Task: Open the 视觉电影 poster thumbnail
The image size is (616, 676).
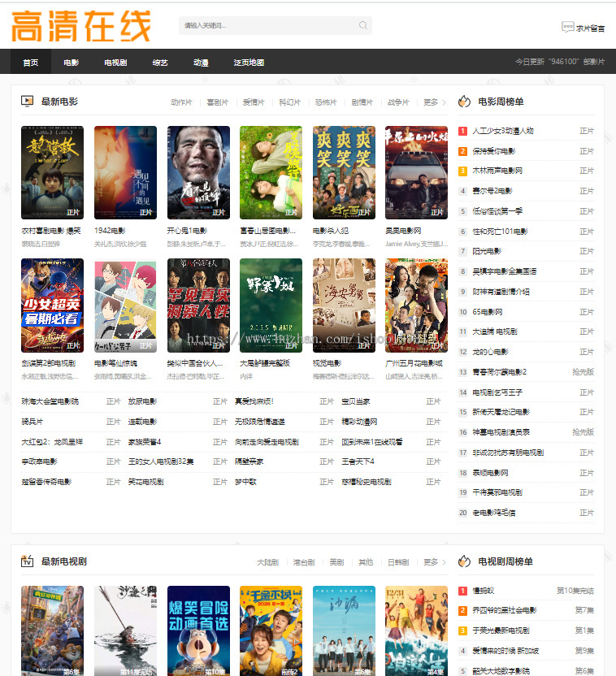Action: (344, 305)
